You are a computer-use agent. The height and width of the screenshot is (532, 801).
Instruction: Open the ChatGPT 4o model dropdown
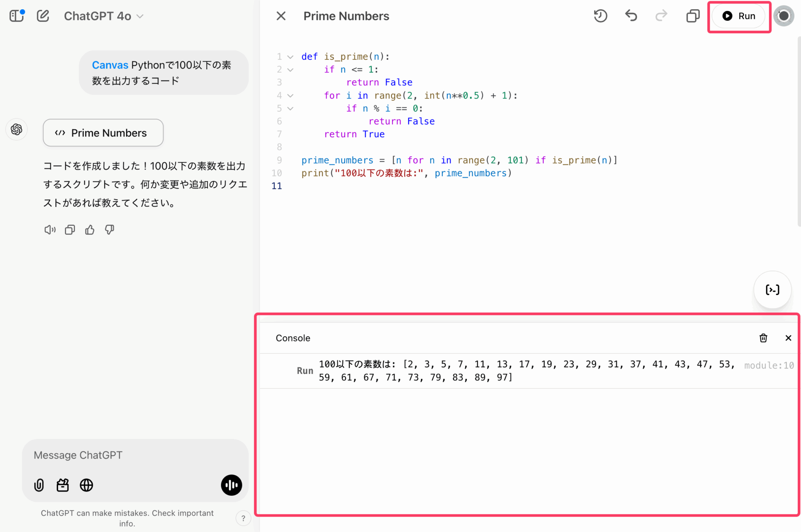click(103, 16)
